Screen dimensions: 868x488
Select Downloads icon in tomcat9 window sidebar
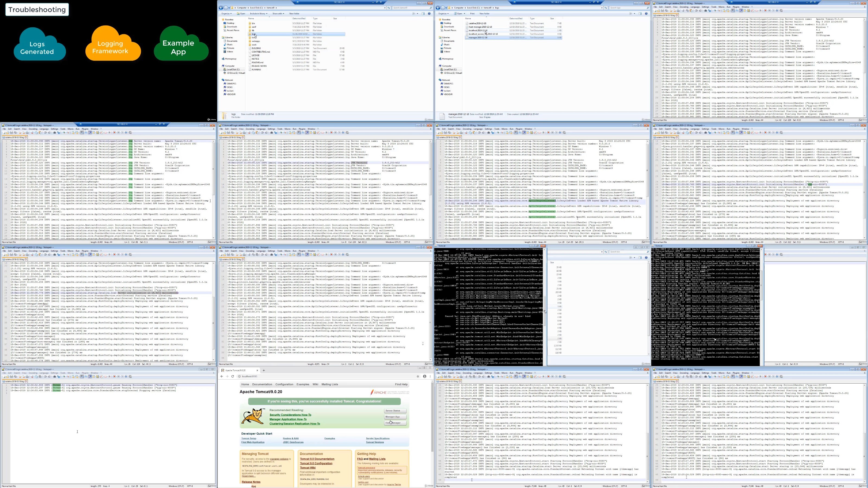225,27
